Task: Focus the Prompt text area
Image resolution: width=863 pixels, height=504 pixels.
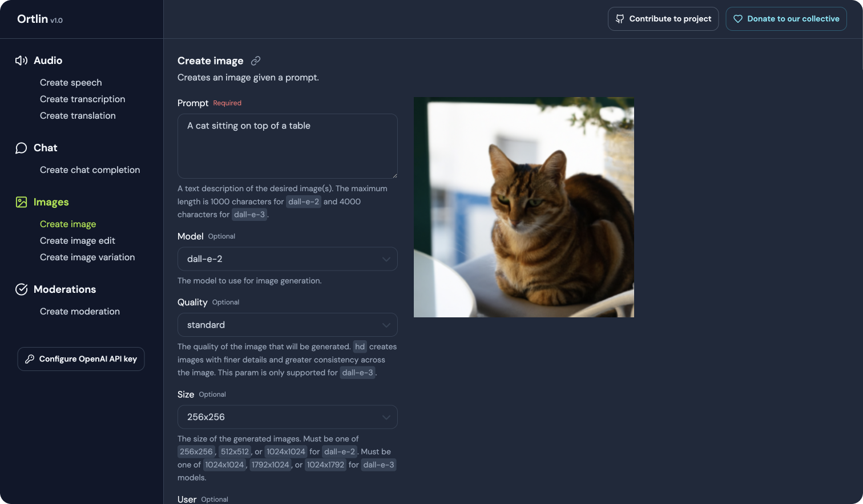Action: point(288,146)
